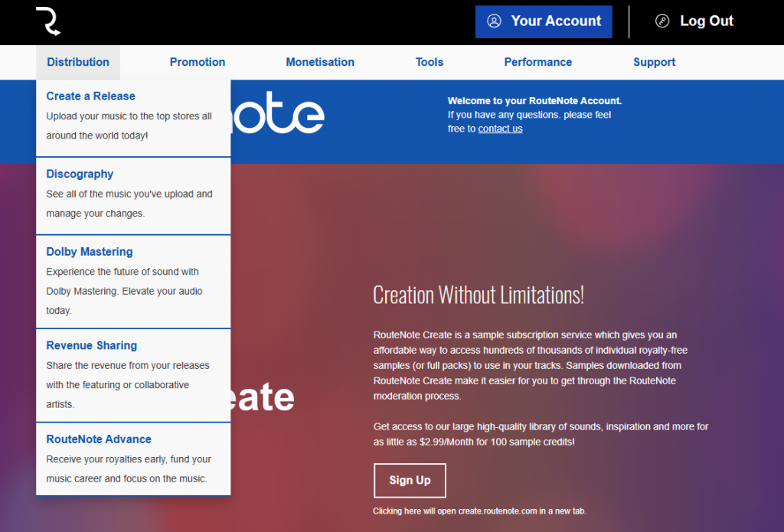Open Discography from the Distribution menu

tap(80, 174)
